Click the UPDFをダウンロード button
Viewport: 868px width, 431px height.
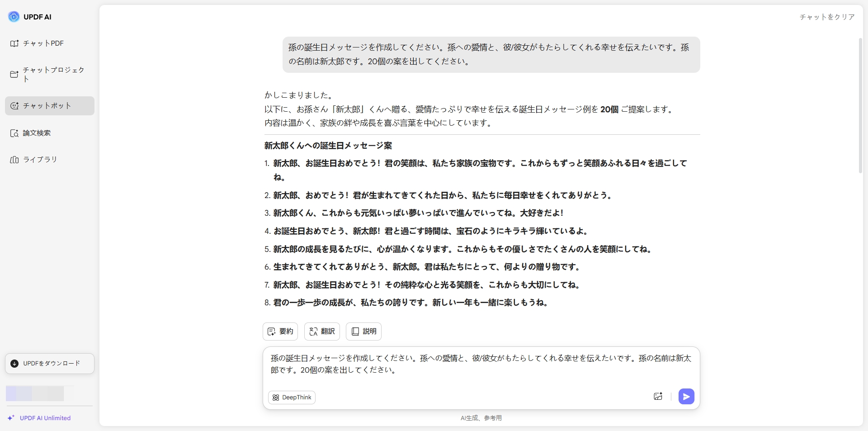pyautogui.click(x=50, y=364)
